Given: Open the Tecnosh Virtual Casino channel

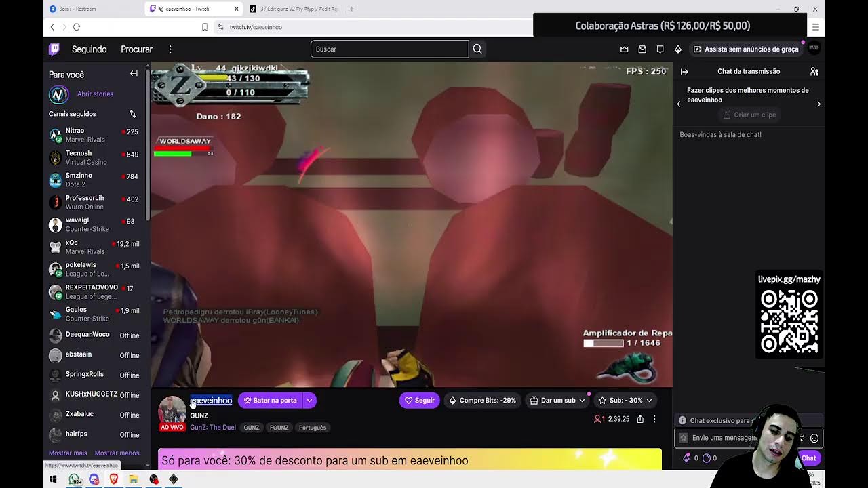Looking at the screenshot, I should (x=94, y=157).
